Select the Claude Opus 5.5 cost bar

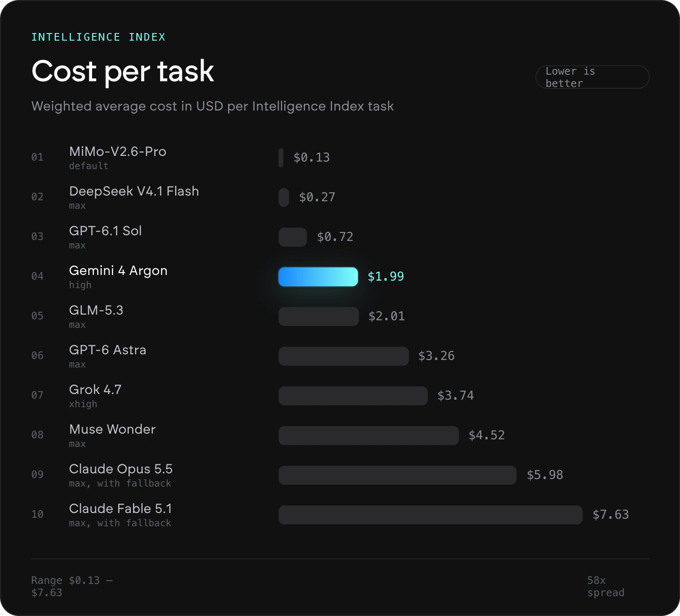click(x=398, y=475)
